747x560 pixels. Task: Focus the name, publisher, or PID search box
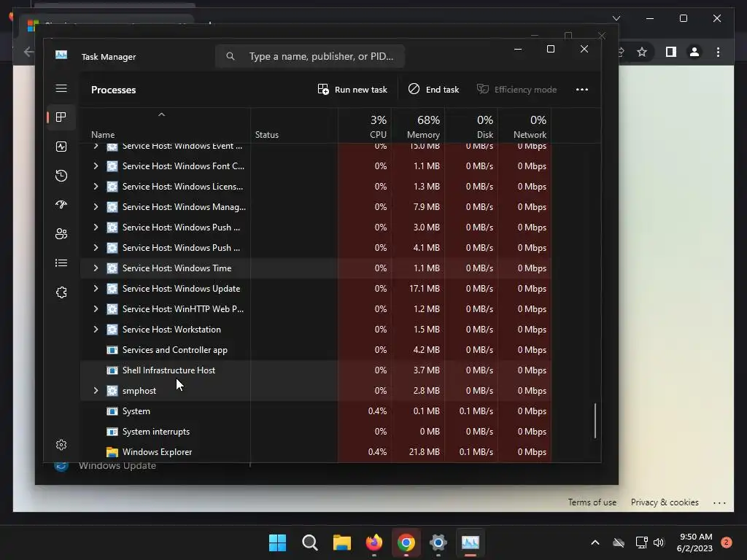click(x=309, y=56)
